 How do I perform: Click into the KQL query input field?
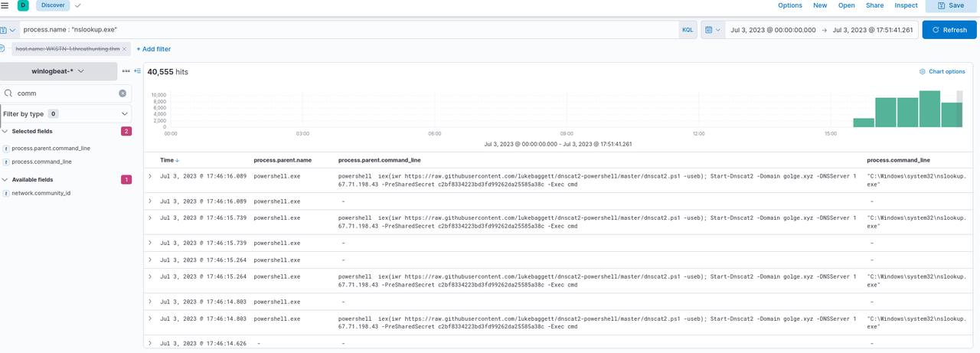tap(348, 30)
